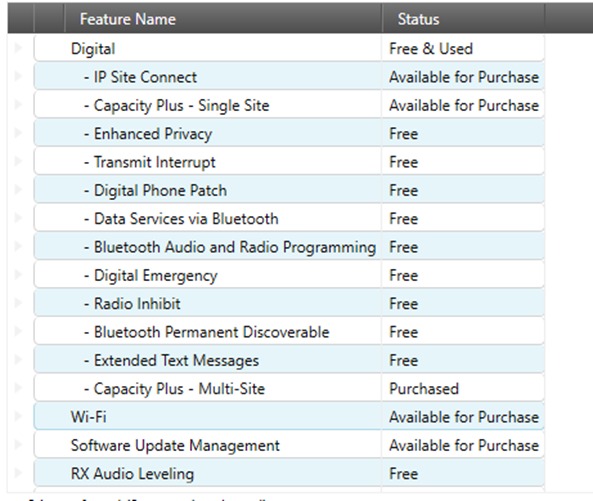Select the Digital feature name
Viewport: 593px width, 501px height.
click(x=93, y=49)
